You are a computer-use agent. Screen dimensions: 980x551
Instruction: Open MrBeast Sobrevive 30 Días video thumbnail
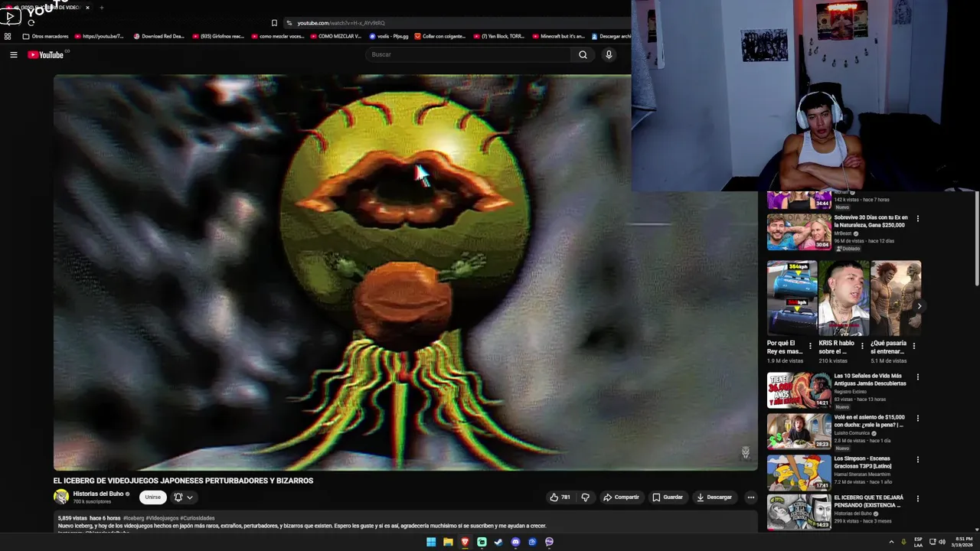pyautogui.click(x=799, y=232)
